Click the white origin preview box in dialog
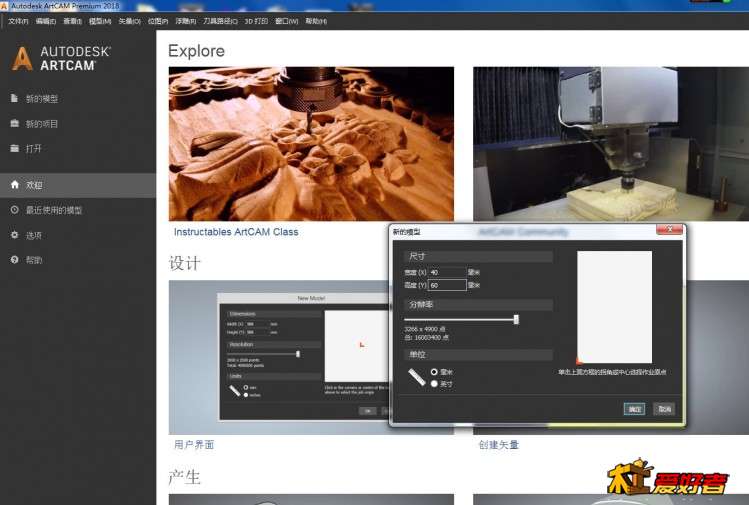Image resolution: width=749 pixels, height=505 pixels. coord(614,307)
